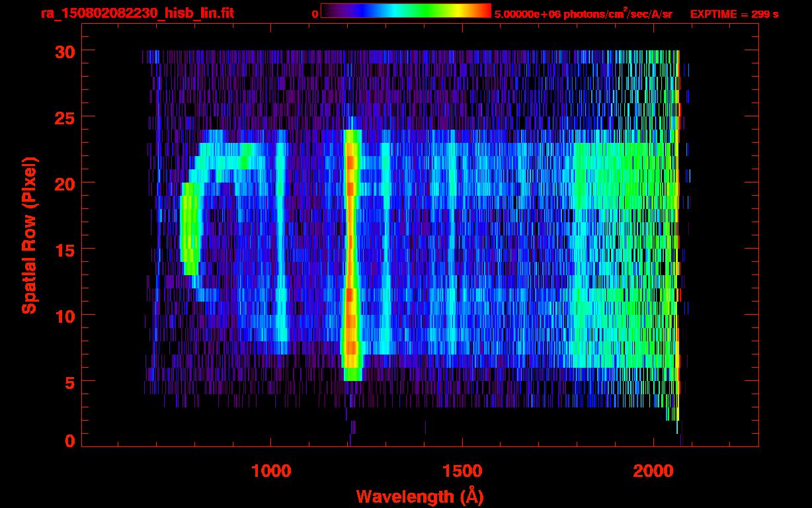Click the 5.00000e+06 photons/cm²/sec/A/sr label
Image resolution: width=812 pixels, height=508 pixels.
tap(583, 14)
